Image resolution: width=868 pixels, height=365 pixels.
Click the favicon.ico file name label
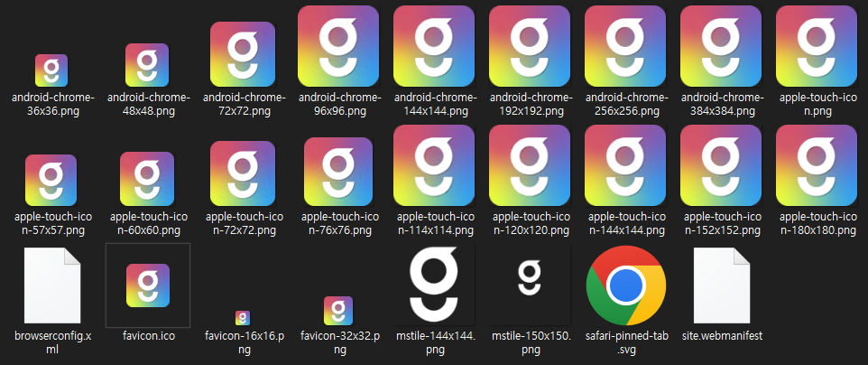point(148,336)
